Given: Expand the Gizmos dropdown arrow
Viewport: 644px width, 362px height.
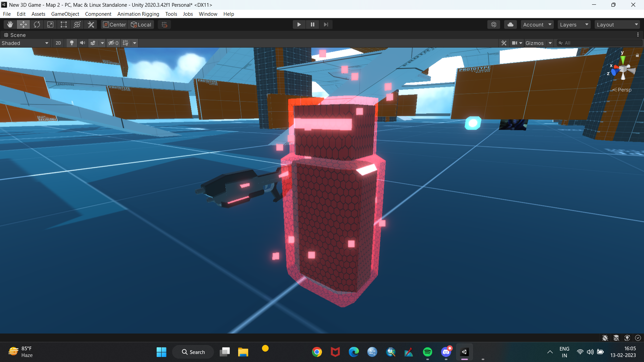Looking at the screenshot, I should pyautogui.click(x=550, y=43).
